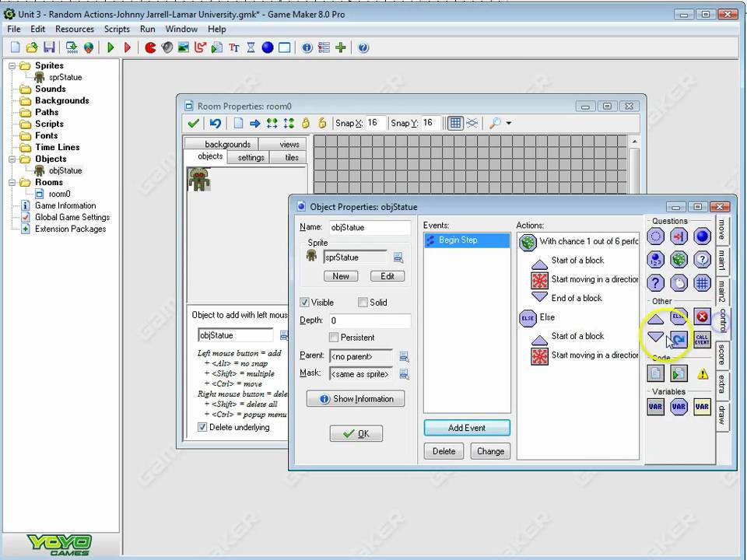The image size is (747, 560).
Task: Click the Change event button
Action: pyautogui.click(x=490, y=451)
